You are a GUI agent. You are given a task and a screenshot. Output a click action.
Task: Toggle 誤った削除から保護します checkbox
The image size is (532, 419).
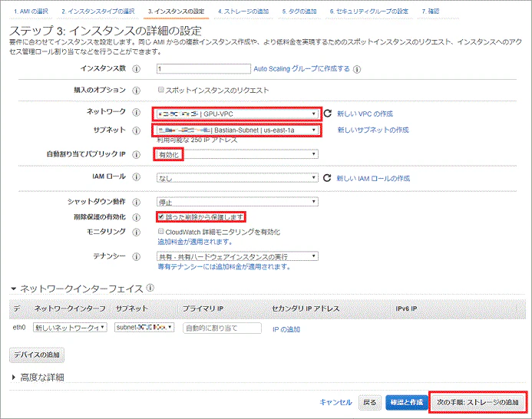(160, 216)
